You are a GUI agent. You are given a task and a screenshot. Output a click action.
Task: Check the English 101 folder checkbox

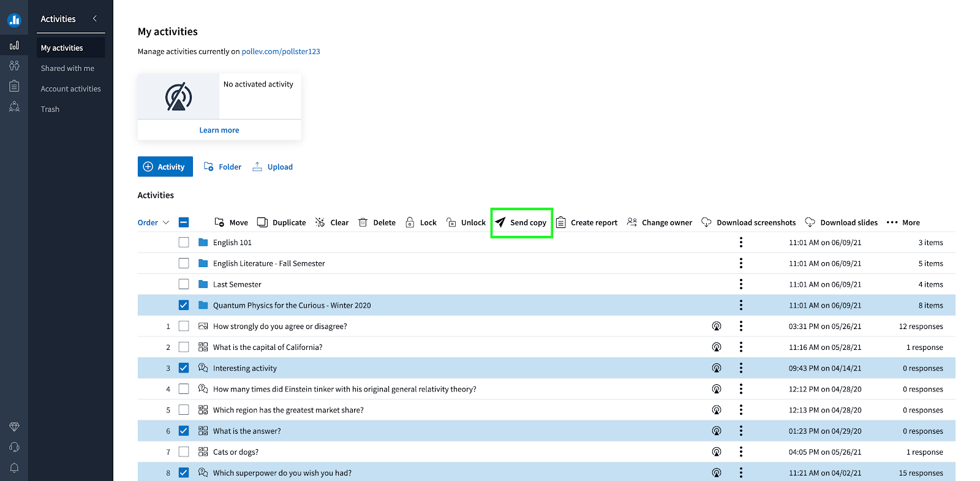184,243
